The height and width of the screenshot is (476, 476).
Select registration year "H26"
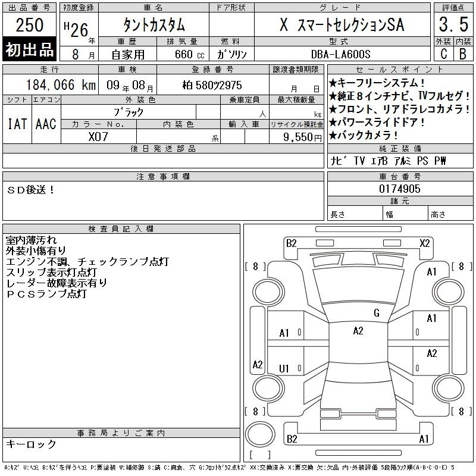pyautogui.click(x=76, y=29)
